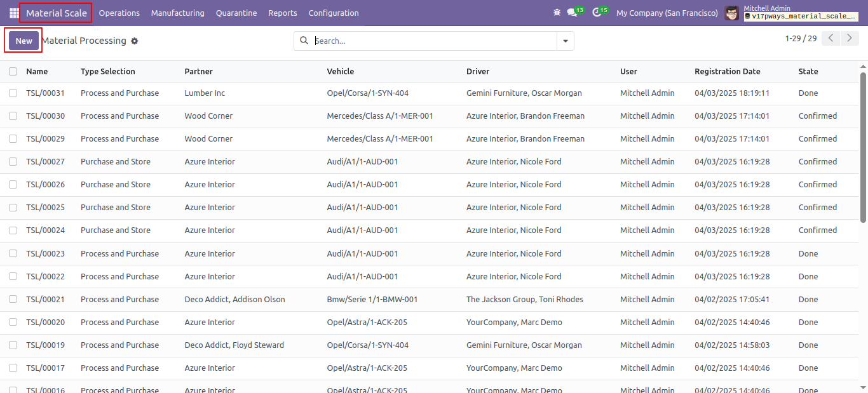This screenshot has width=868, height=393.
Task: Open the apps grid home menu icon
Action: pyautogui.click(x=14, y=13)
